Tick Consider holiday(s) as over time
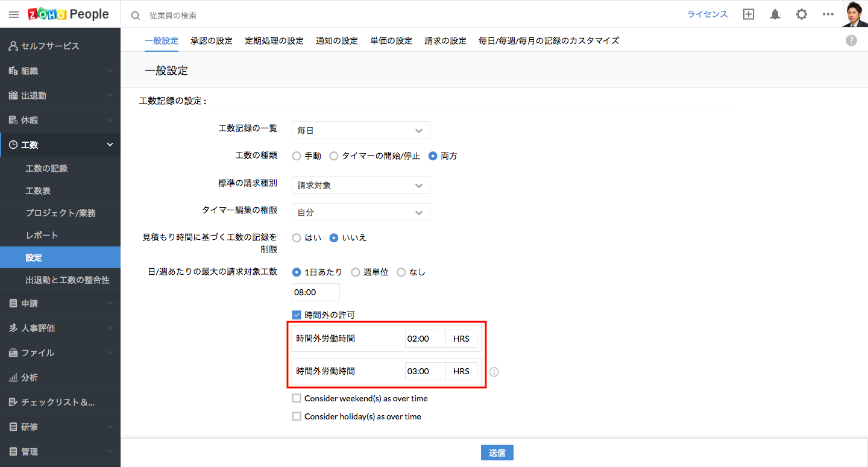This screenshot has height=467, width=868. [297, 416]
